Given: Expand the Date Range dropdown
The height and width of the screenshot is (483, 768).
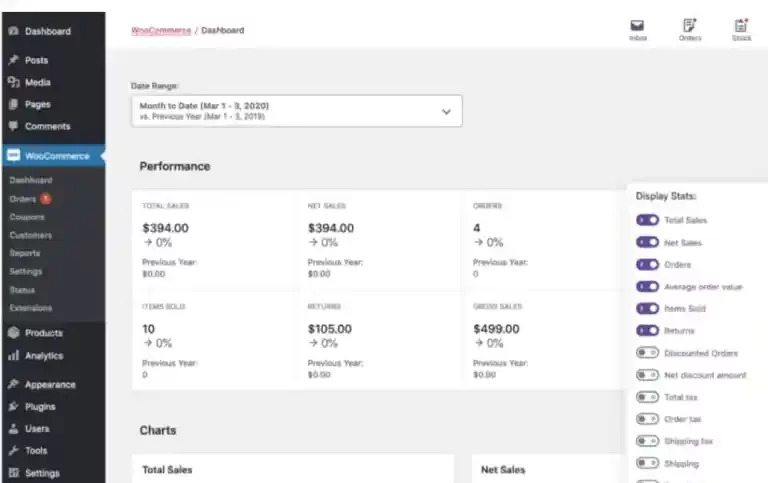Looking at the screenshot, I should (296, 111).
